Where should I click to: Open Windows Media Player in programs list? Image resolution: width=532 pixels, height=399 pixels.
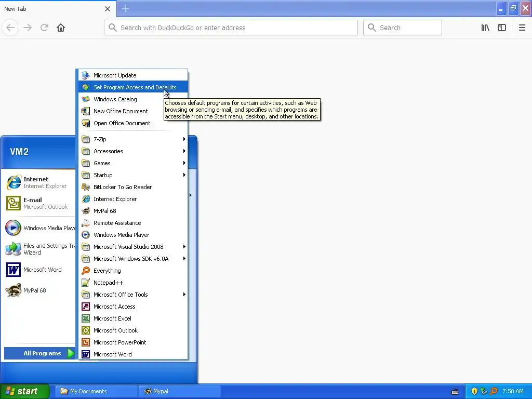133,235
